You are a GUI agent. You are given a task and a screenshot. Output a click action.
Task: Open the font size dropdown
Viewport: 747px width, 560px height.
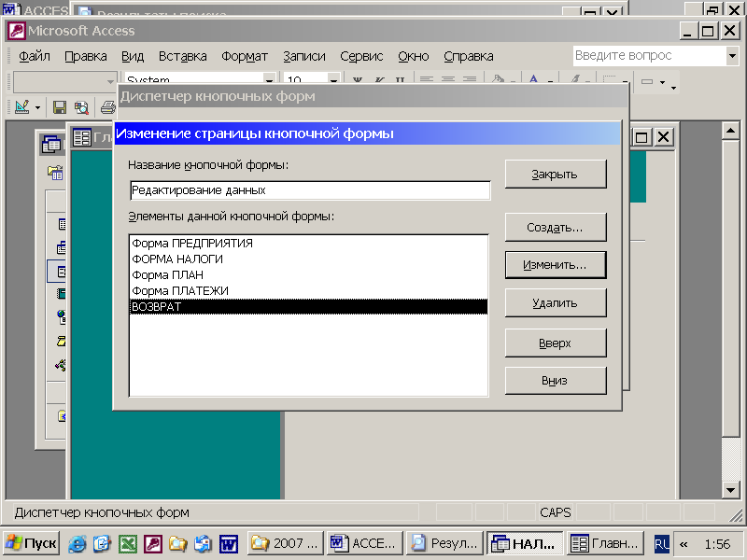333,79
